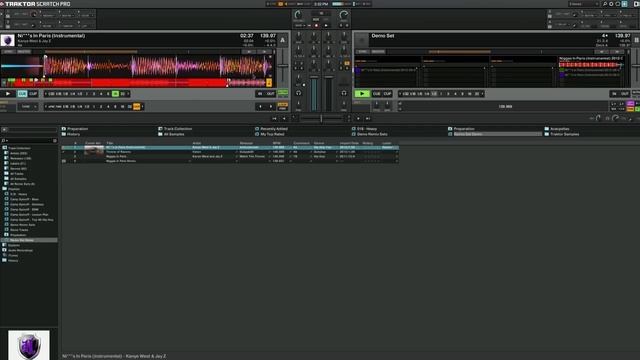This screenshot has width=640, height=360.
Task: Collapse the Playlists folder in browser tree
Action: [x=5, y=189]
